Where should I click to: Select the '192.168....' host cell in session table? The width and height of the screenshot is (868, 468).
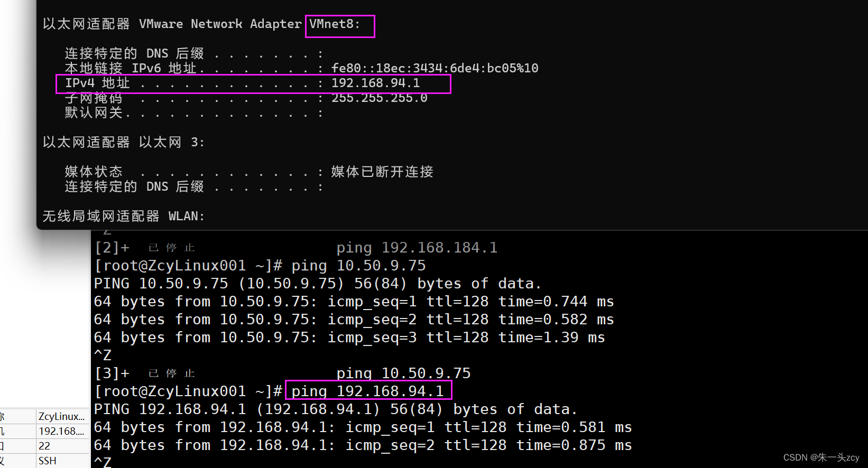(62, 431)
